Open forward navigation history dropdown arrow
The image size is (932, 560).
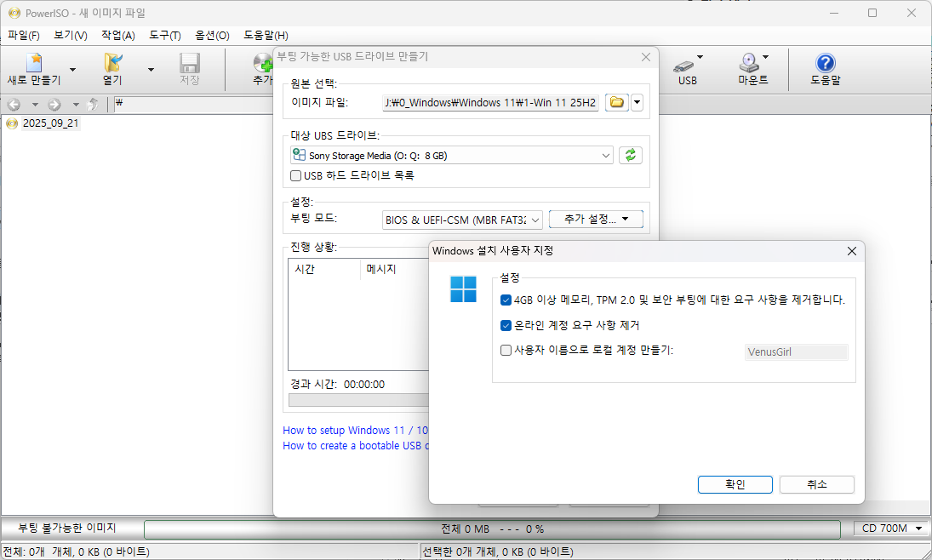76,105
